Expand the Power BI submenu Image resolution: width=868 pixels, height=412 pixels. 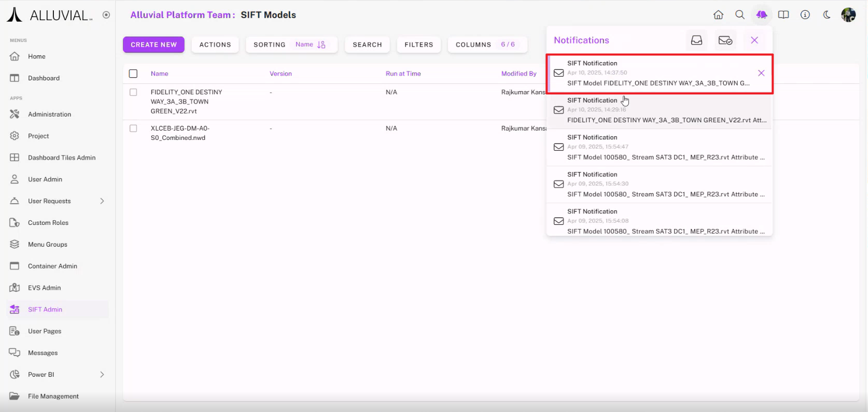102,375
